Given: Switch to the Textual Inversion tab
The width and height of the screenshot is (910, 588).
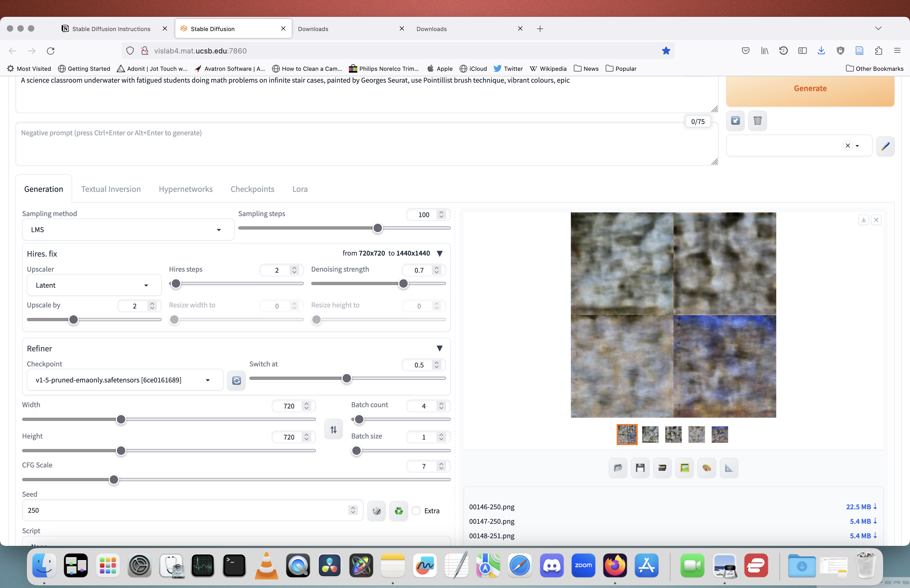Looking at the screenshot, I should pos(111,189).
